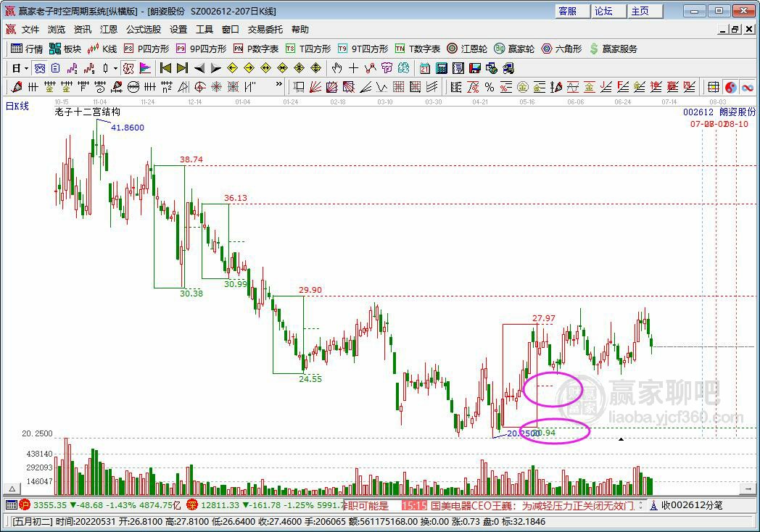
Task: Select the hand pan tool
Action: tap(337, 68)
